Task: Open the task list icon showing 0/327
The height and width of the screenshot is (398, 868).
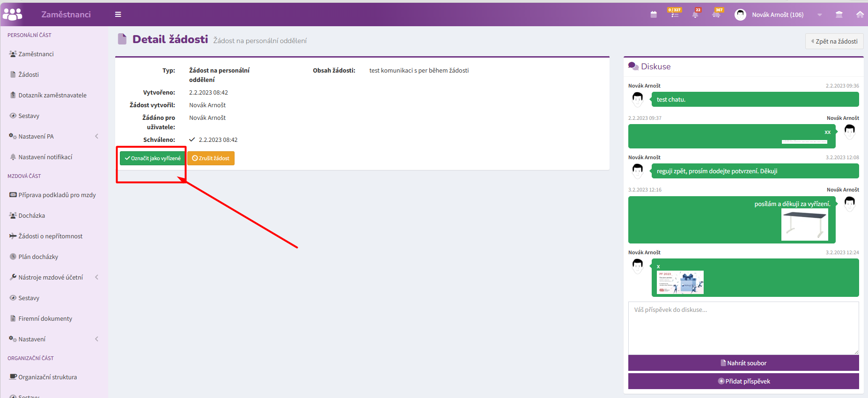Action: pos(675,14)
